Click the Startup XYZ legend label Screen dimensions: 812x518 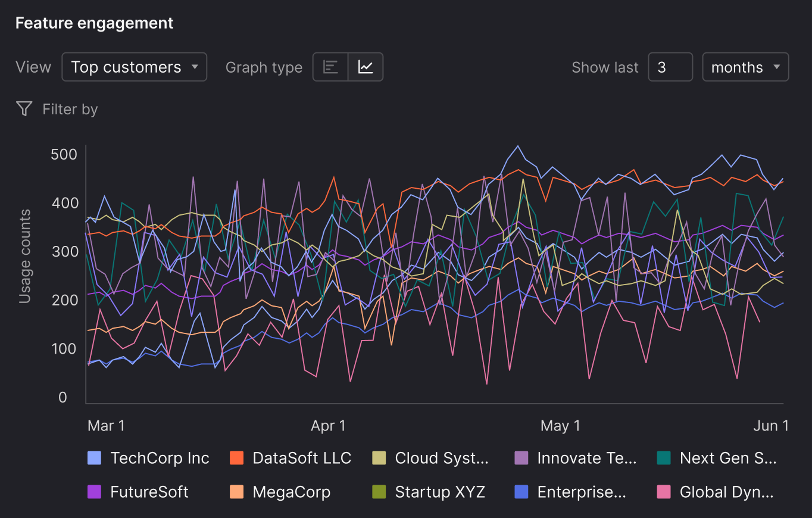tap(440, 492)
